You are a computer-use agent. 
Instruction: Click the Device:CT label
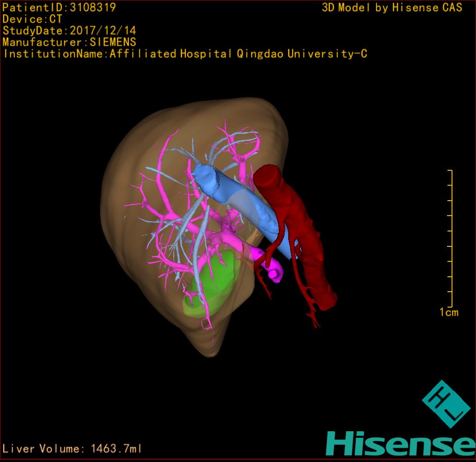[x=32, y=19]
